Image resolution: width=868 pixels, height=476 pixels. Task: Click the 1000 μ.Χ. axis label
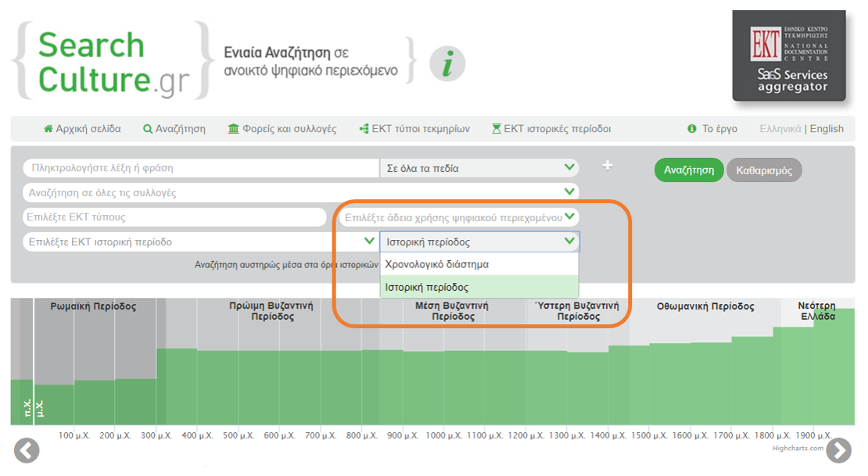pyautogui.click(x=443, y=435)
